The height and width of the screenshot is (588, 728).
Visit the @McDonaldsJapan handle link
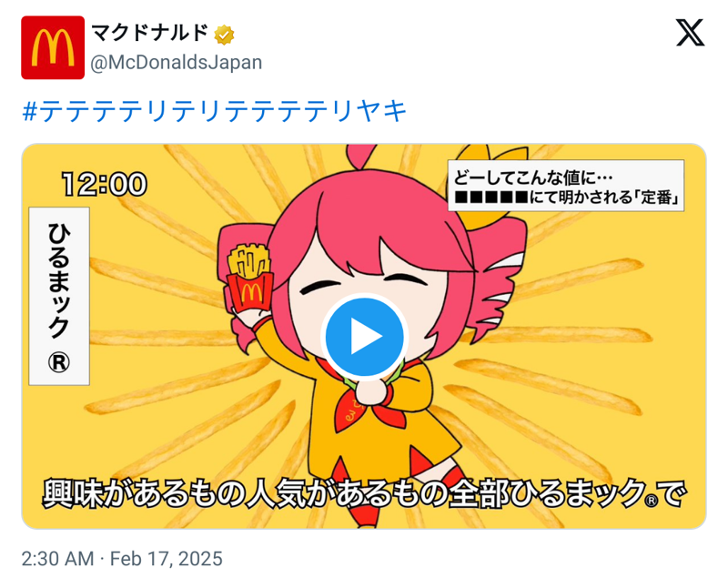tap(177, 62)
